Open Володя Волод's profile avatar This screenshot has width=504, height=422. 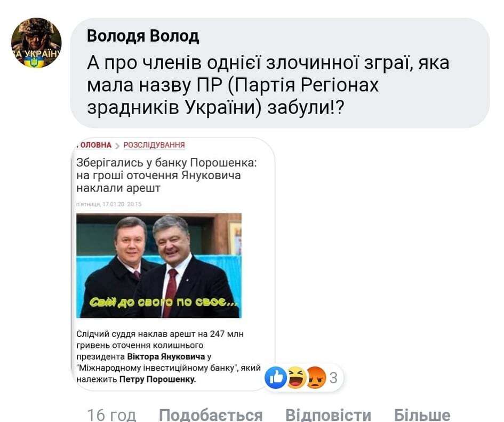(x=36, y=43)
